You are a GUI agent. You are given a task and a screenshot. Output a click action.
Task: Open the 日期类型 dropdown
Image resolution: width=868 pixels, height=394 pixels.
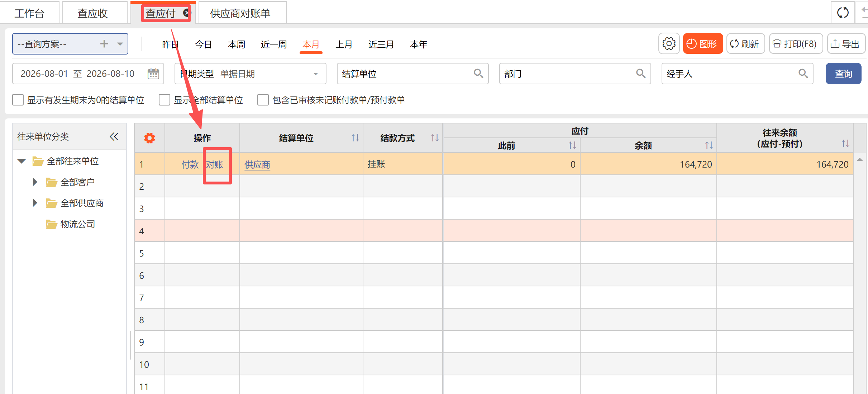(x=250, y=74)
